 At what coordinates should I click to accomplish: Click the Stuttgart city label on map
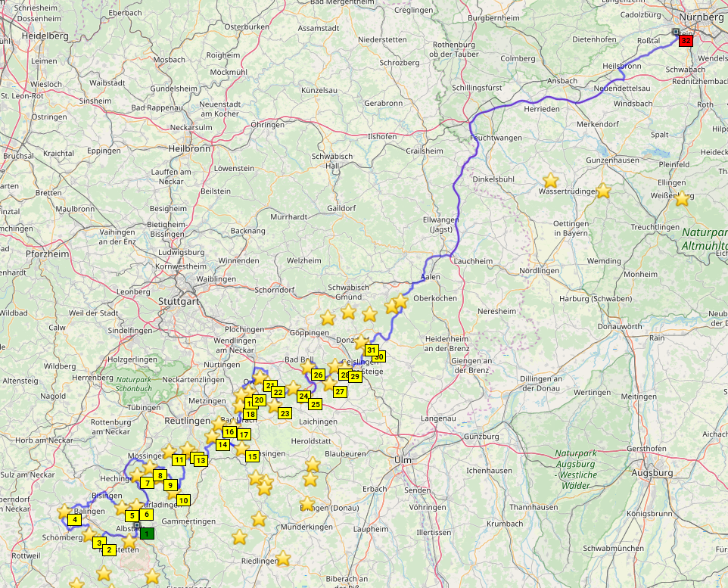180,301
